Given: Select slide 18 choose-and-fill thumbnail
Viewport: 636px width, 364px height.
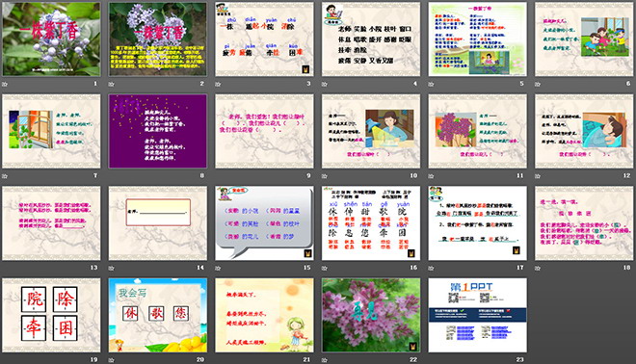Looking at the screenshot, I should [584, 223].
